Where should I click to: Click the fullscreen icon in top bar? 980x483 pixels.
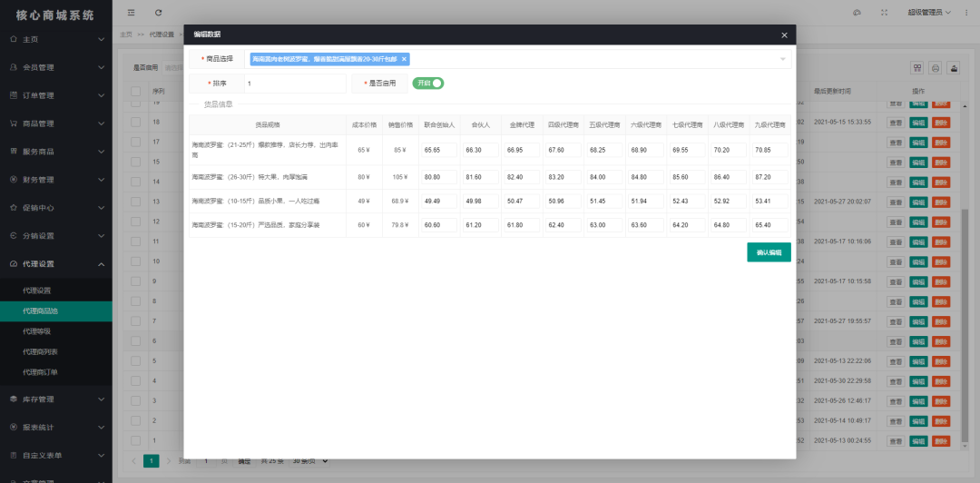[x=884, y=13]
